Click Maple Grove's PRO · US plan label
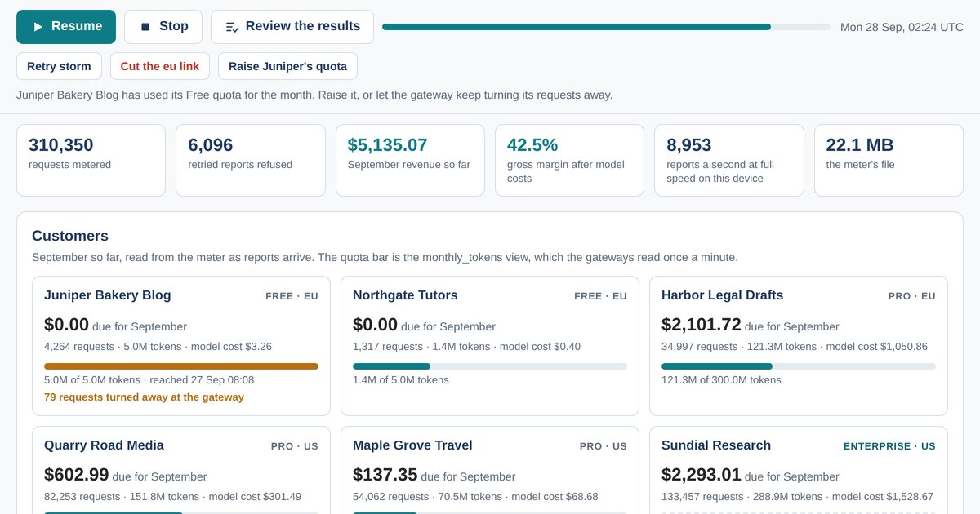The image size is (980, 514). tap(604, 446)
